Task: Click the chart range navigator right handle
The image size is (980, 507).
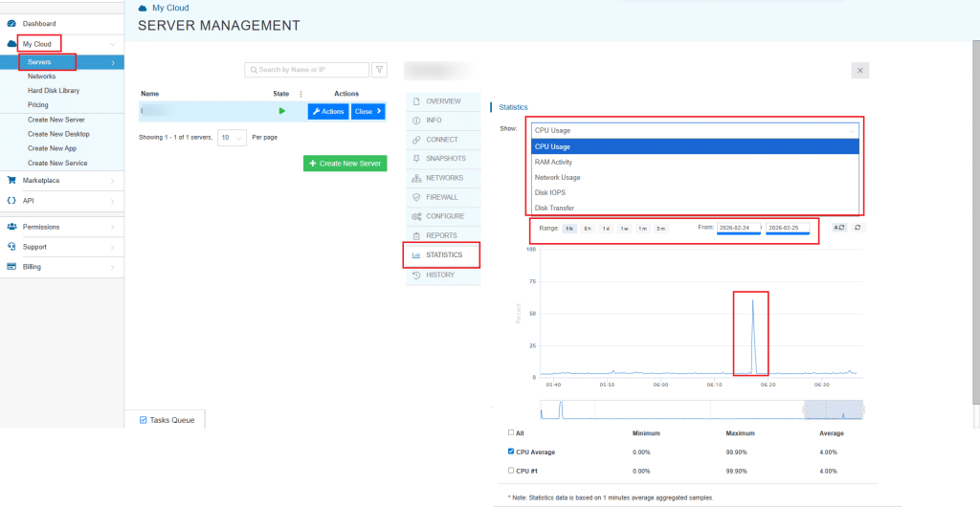Action: tap(863, 409)
